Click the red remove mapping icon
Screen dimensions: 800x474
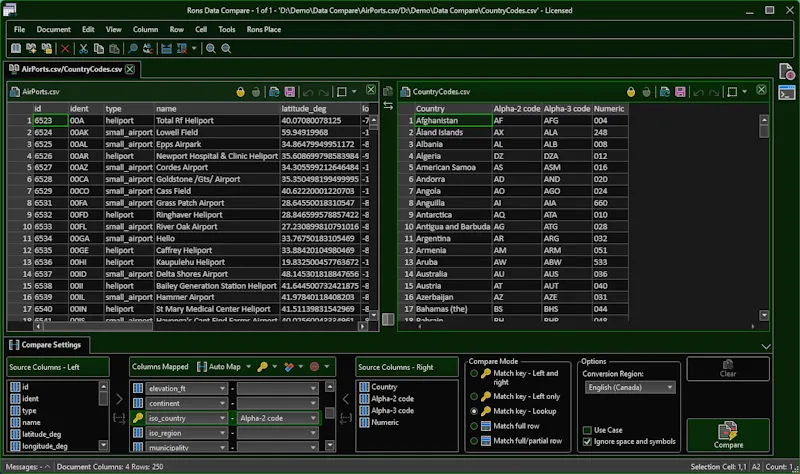[x=314, y=367]
